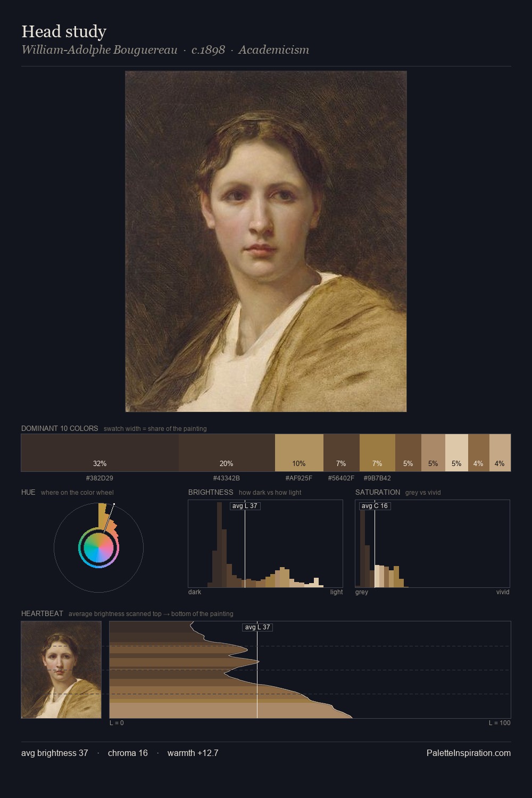Click 'where on the color wheel' caption

[77, 493]
